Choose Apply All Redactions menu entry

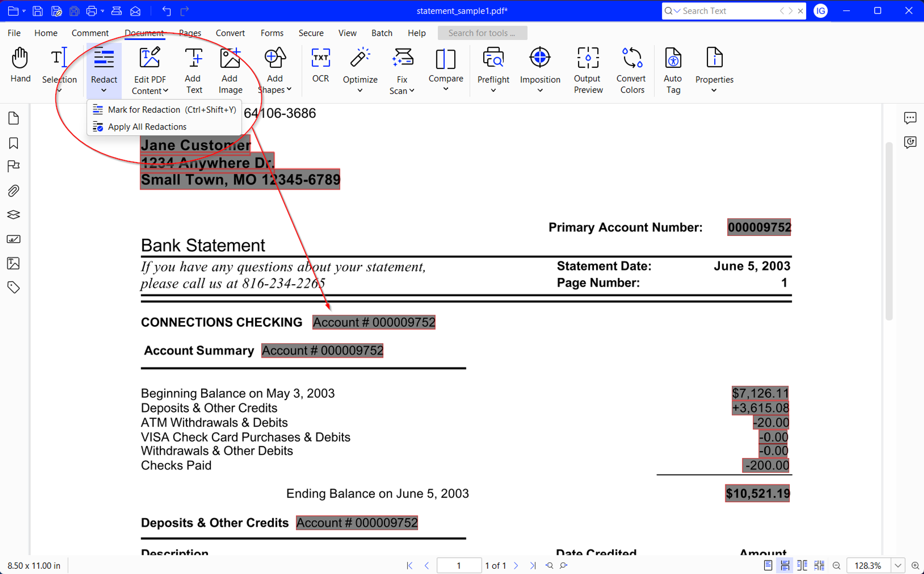click(x=147, y=127)
